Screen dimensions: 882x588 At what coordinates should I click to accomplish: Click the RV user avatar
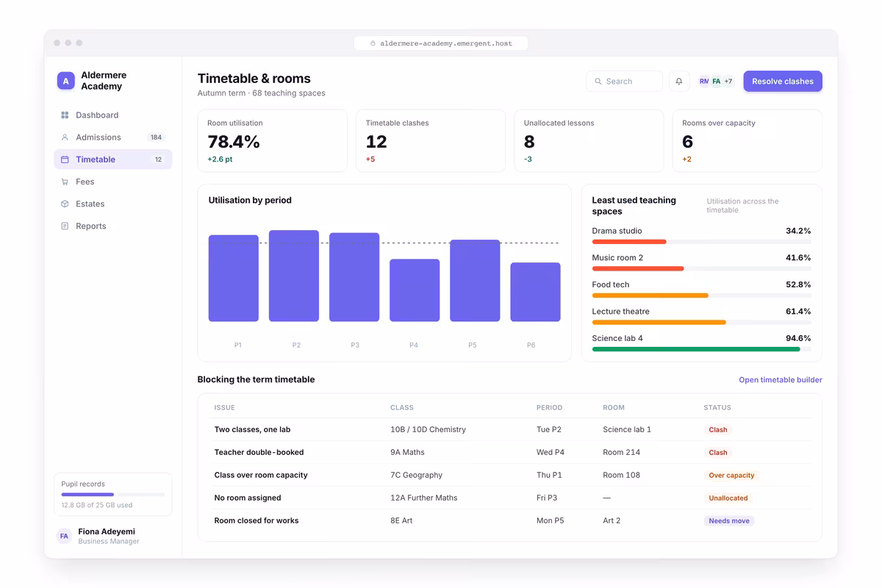704,82
